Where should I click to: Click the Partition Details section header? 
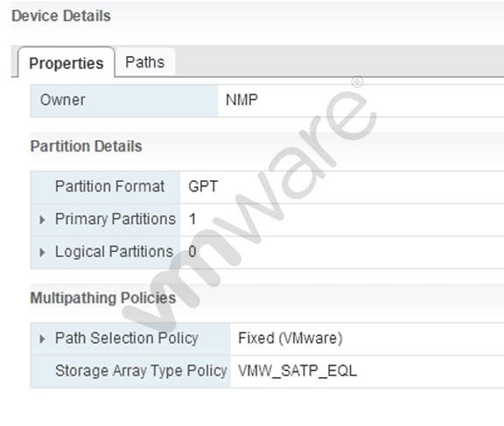[86, 146]
